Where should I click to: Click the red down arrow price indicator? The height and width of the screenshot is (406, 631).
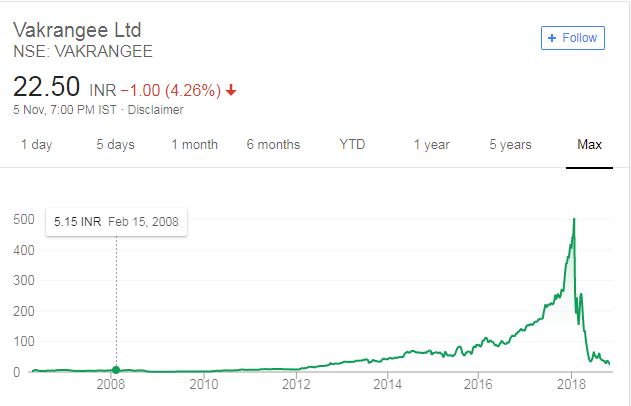click(232, 90)
